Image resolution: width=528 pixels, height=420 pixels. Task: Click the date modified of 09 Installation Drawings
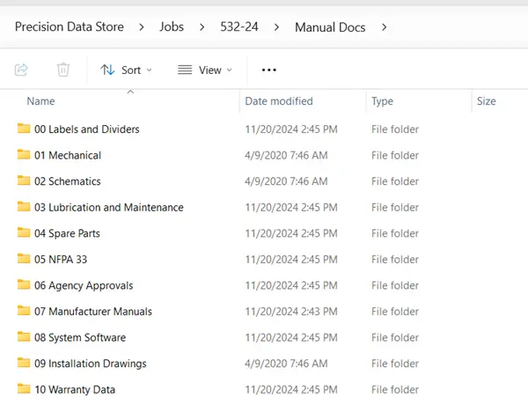286,364
